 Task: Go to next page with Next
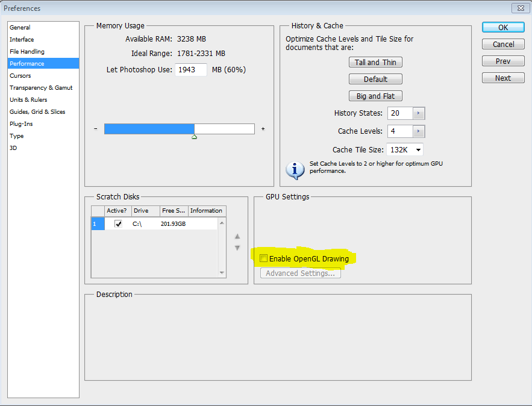[x=503, y=78]
